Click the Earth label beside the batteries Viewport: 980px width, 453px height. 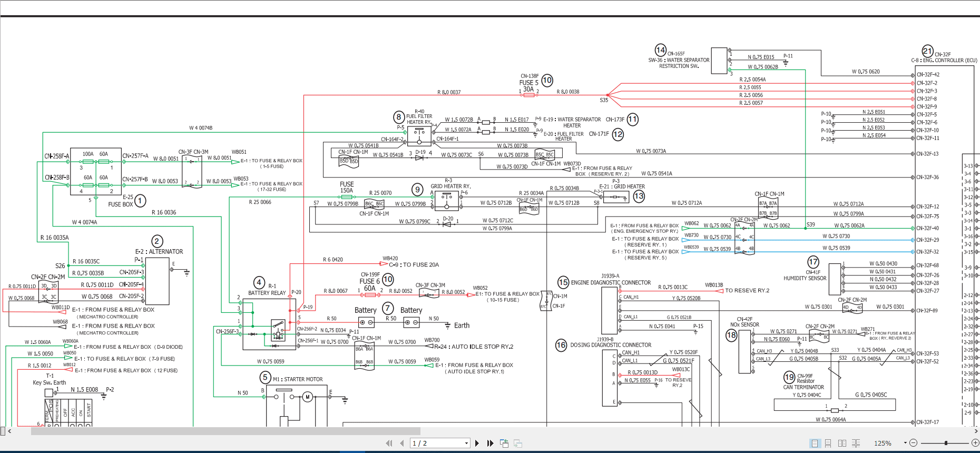click(462, 326)
